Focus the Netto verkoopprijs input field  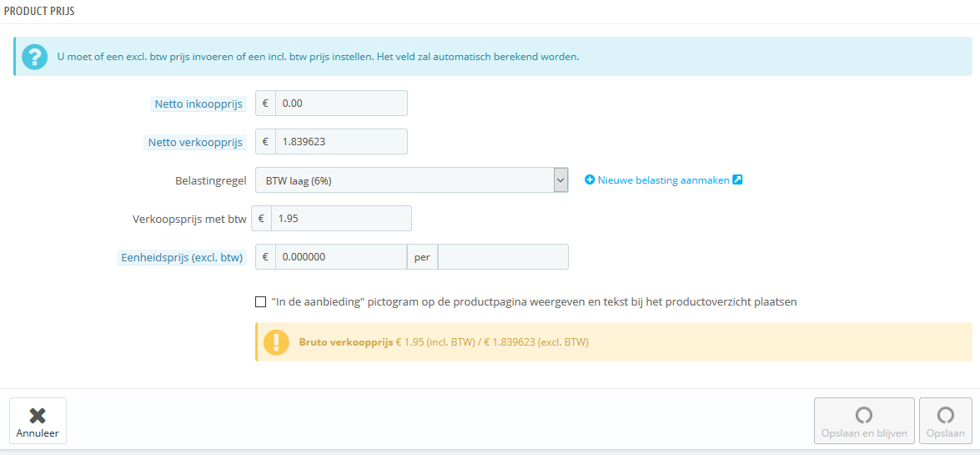pyautogui.click(x=341, y=141)
